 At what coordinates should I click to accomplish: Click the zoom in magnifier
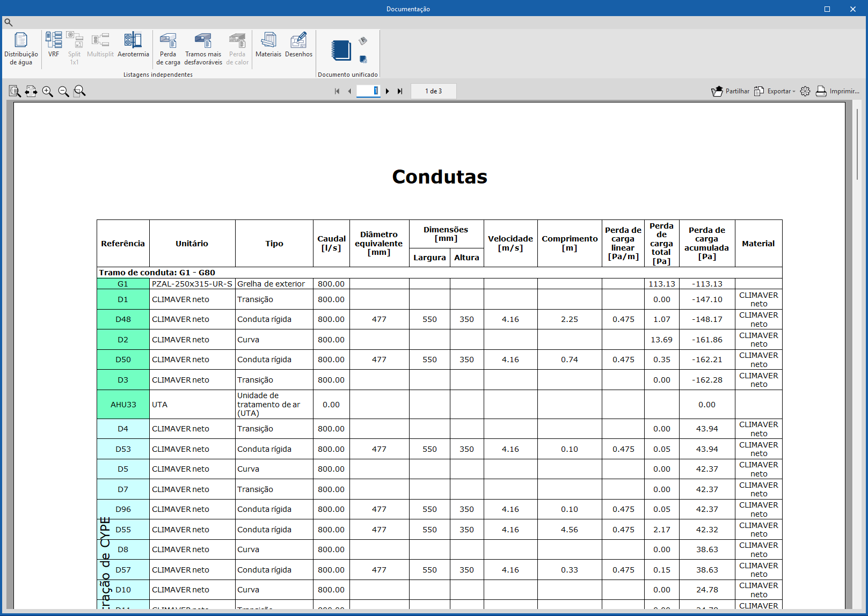pyautogui.click(x=48, y=91)
